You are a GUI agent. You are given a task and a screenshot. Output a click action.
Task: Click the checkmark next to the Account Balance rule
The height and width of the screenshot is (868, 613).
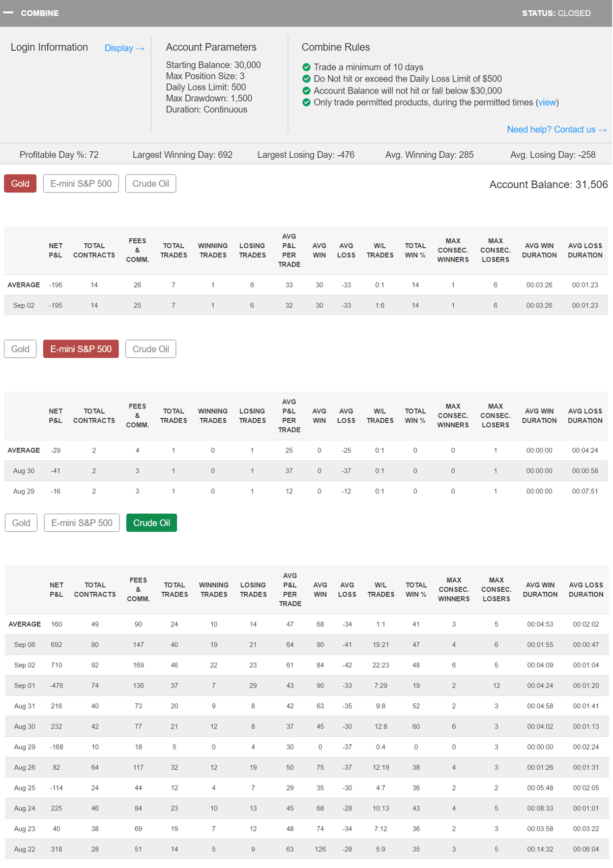click(306, 90)
